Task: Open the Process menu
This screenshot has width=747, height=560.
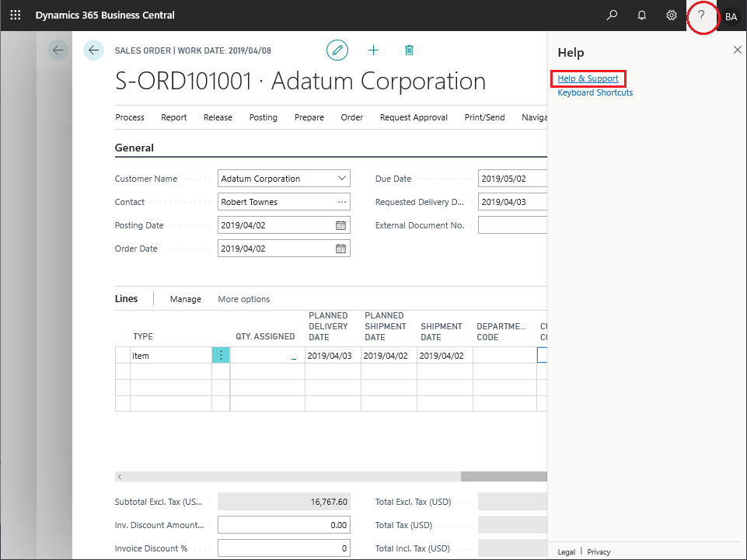Action: pos(130,117)
